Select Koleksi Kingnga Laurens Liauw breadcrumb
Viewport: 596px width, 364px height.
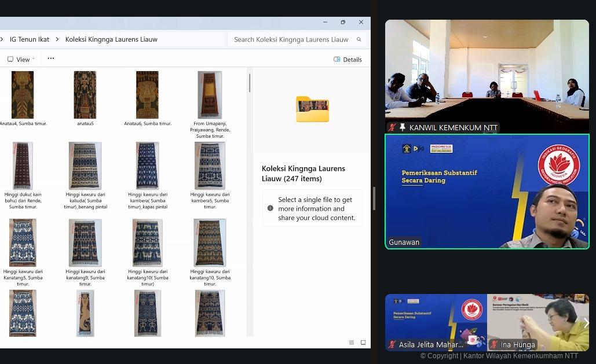pos(111,39)
